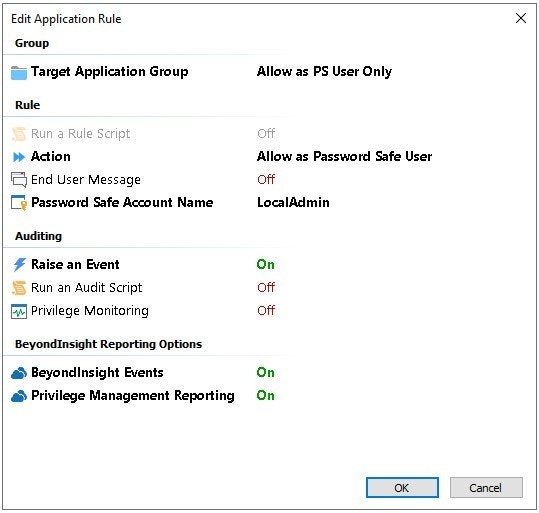The image size is (539, 513).
Task: Toggle BeyondInsight Events On value
Action: tap(265, 372)
